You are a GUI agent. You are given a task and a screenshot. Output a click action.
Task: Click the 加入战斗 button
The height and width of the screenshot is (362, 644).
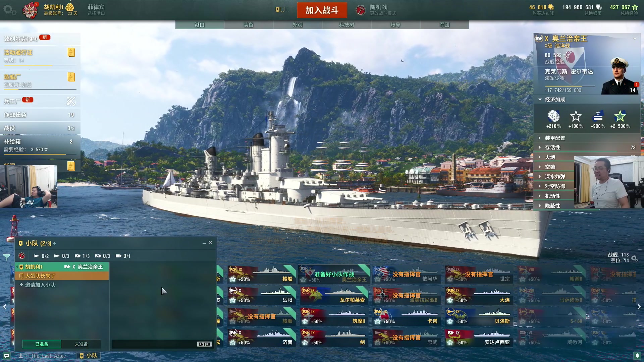click(322, 10)
